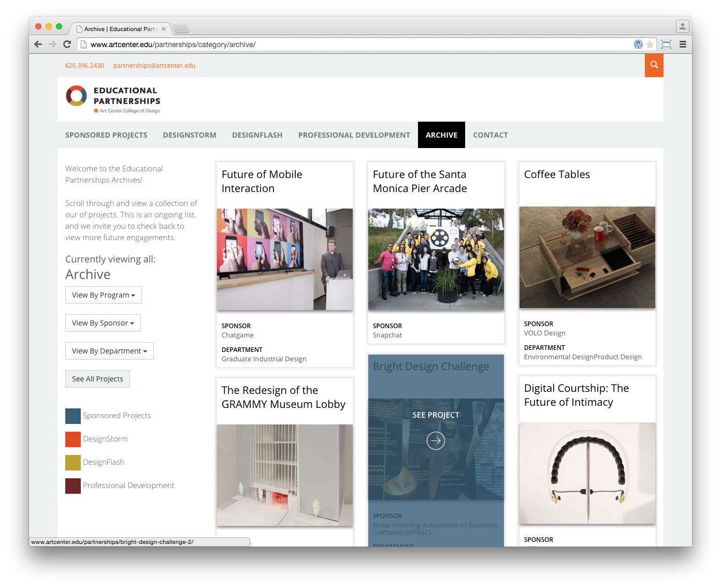Image resolution: width=721 pixels, height=588 pixels.
Task: Click the SEE PROJECT overlay text
Action: (x=436, y=415)
